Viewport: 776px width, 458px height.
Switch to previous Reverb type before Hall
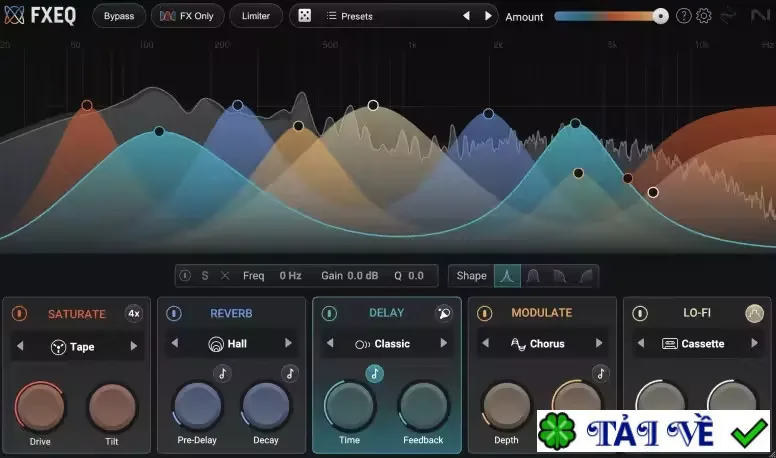(175, 343)
